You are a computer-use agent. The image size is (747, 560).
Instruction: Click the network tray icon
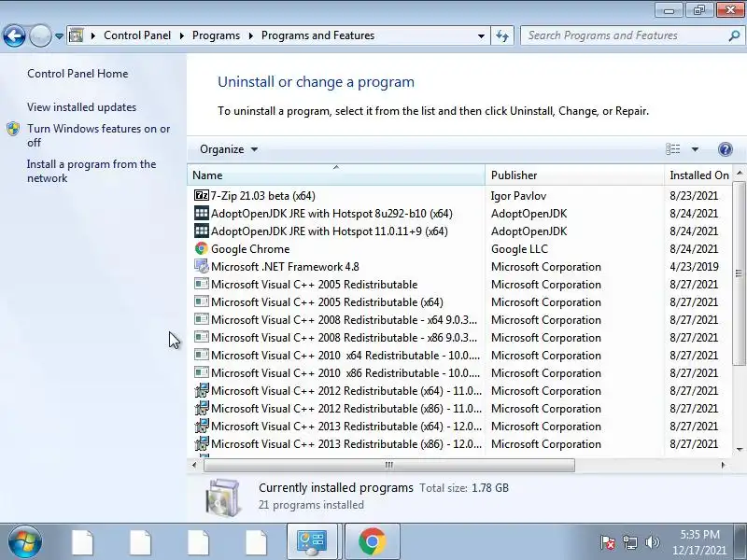coord(630,542)
